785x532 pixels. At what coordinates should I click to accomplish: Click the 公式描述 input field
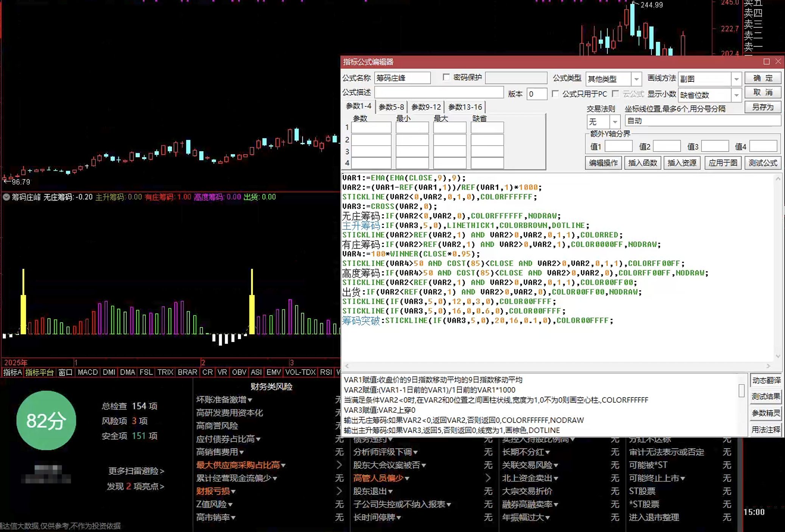click(x=439, y=92)
